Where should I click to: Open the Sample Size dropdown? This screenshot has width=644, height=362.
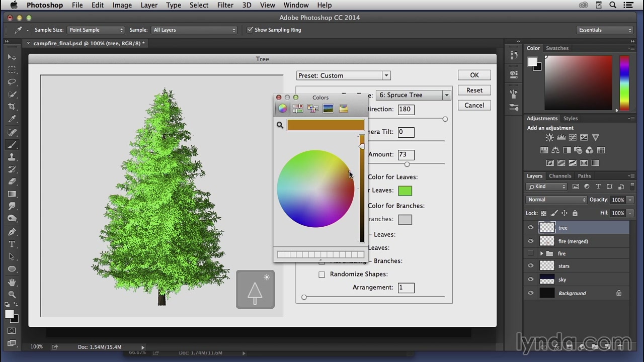[96, 30]
